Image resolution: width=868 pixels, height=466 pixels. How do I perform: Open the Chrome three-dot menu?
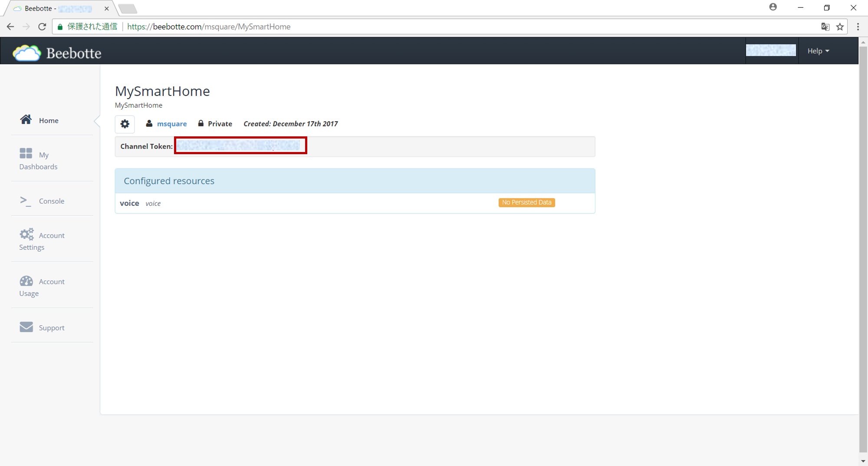tap(858, 26)
